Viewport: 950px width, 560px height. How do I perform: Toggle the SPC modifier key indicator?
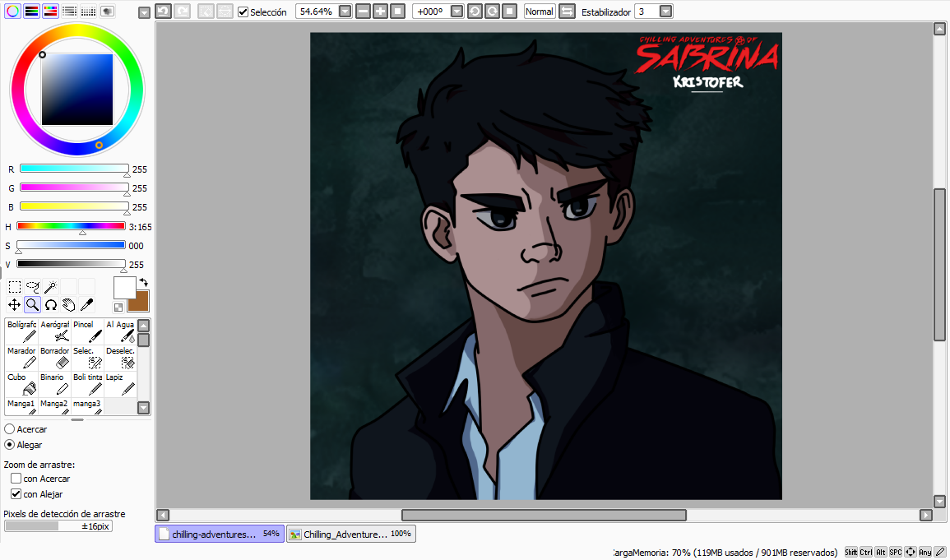pyautogui.click(x=896, y=552)
